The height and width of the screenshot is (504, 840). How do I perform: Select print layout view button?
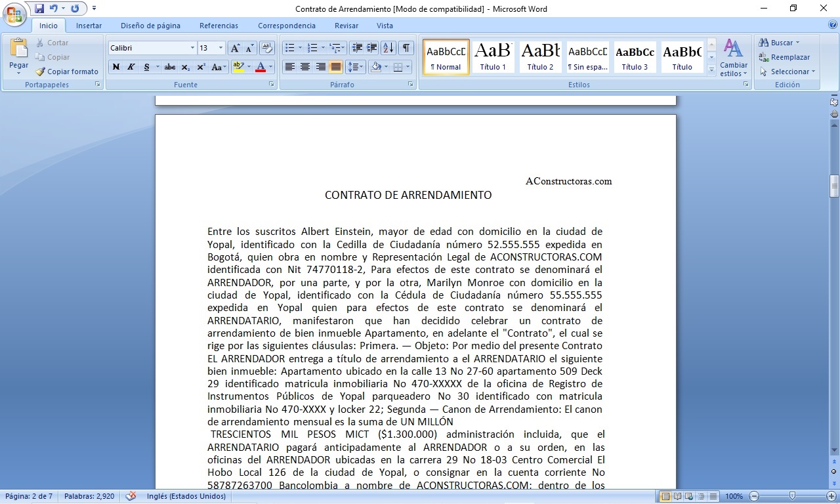pyautogui.click(x=666, y=496)
